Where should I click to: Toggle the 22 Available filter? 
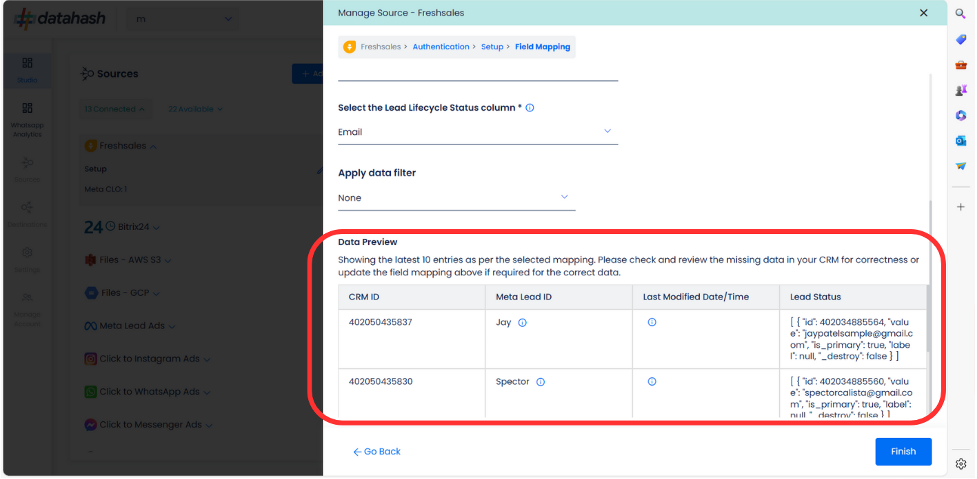click(x=195, y=109)
